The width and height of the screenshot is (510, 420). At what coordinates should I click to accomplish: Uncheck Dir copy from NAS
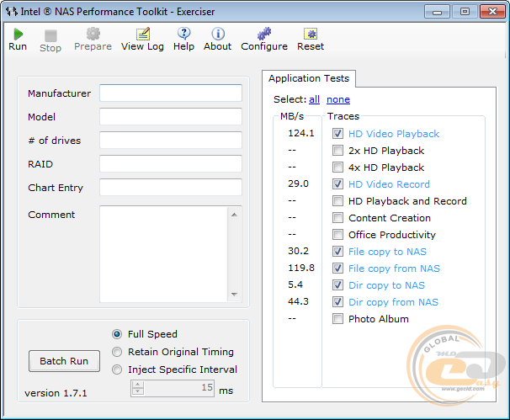(x=337, y=302)
